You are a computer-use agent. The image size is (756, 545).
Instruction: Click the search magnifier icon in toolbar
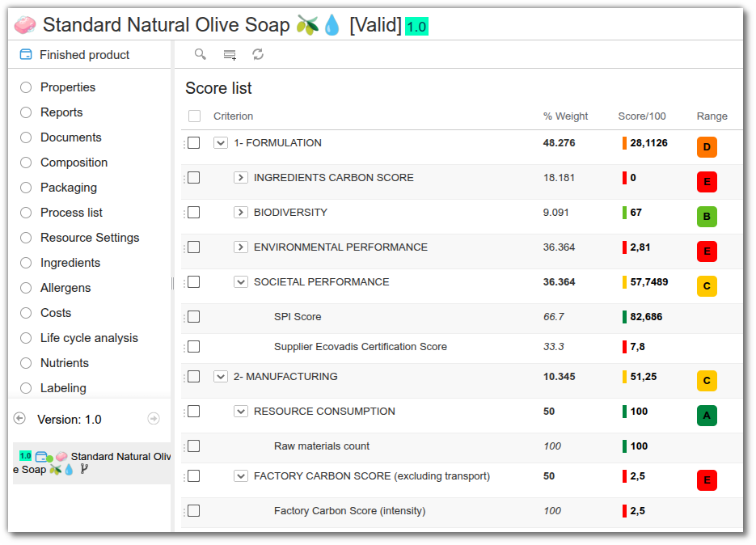coord(200,54)
